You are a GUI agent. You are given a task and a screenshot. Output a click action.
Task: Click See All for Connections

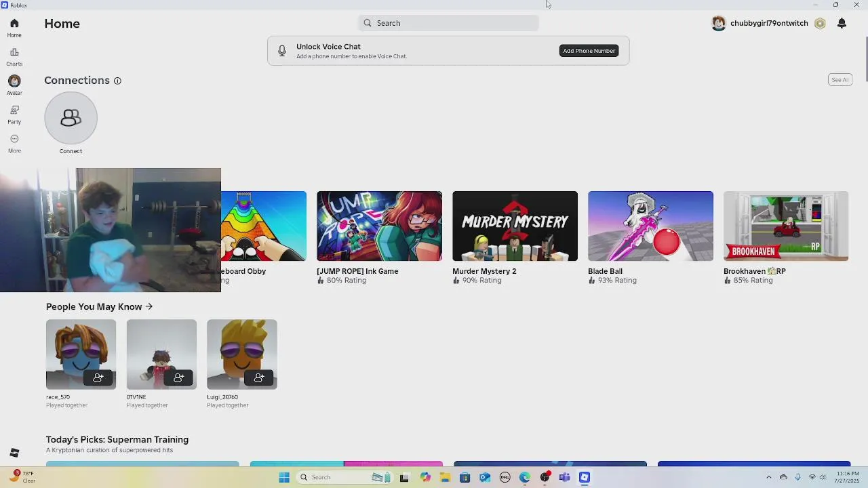840,80
